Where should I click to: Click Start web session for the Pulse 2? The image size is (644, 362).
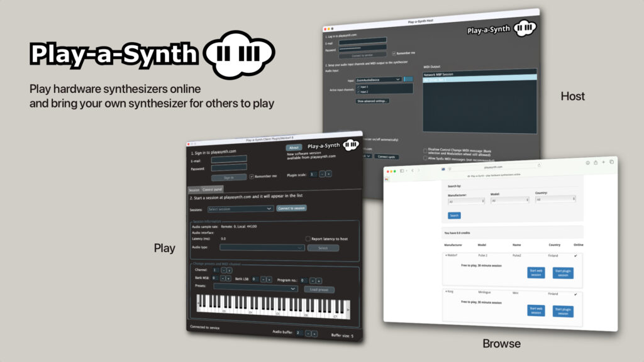[535, 273]
